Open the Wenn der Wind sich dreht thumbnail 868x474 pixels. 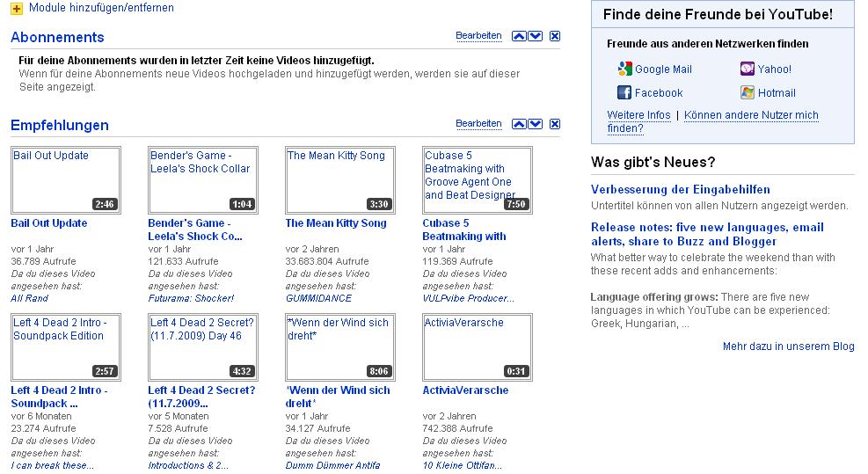[340, 347]
